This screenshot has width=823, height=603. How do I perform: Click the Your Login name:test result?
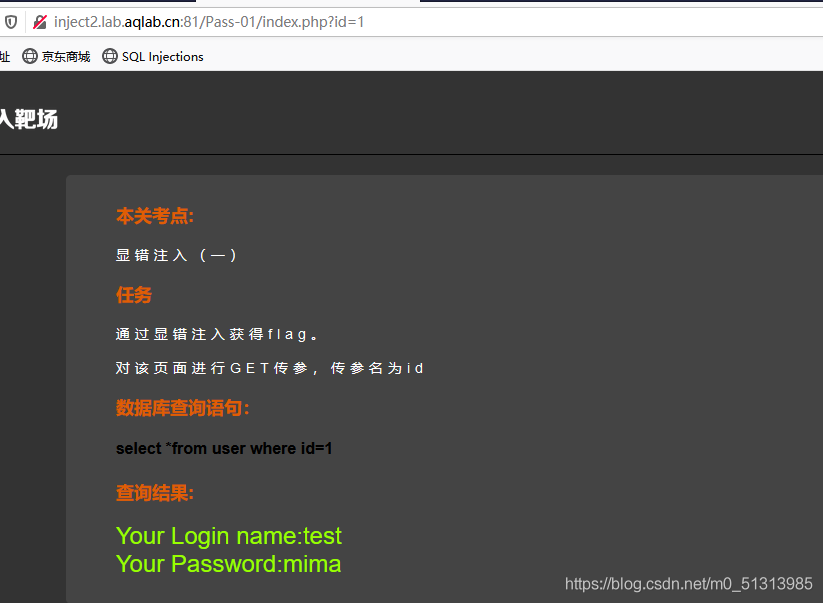(x=229, y=536)
